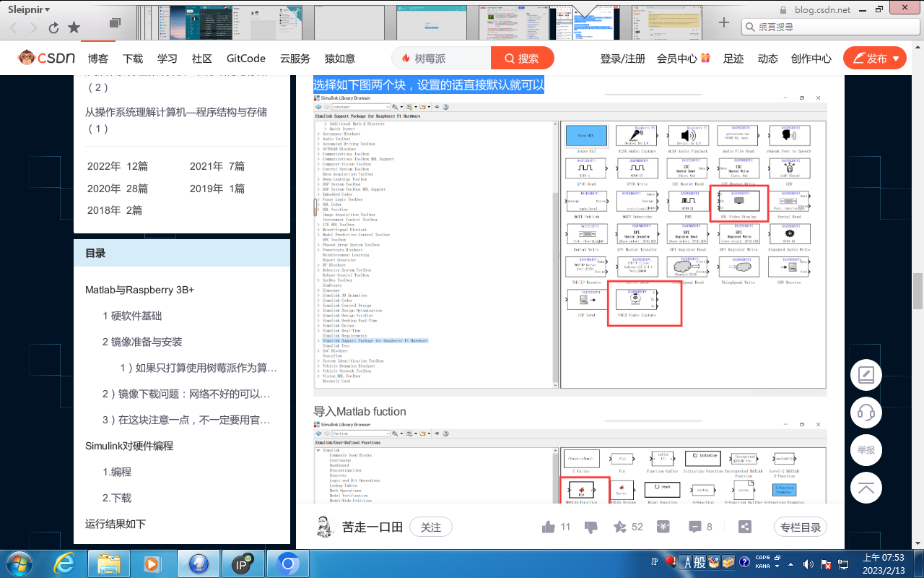924x578 pixels.
Task: Open the 2022年 12篇 archive
Action: tap(118, 166)
